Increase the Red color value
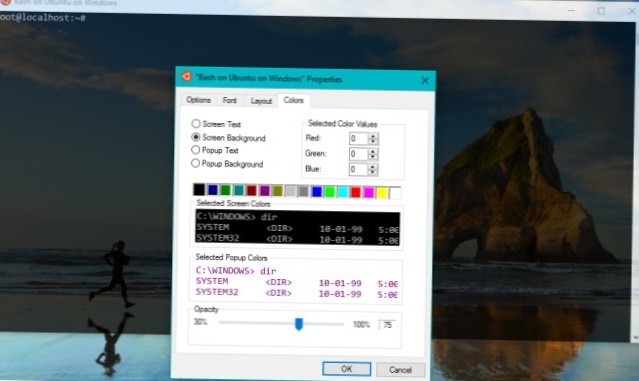Viewport: 639px width, 381px height. 373,136
